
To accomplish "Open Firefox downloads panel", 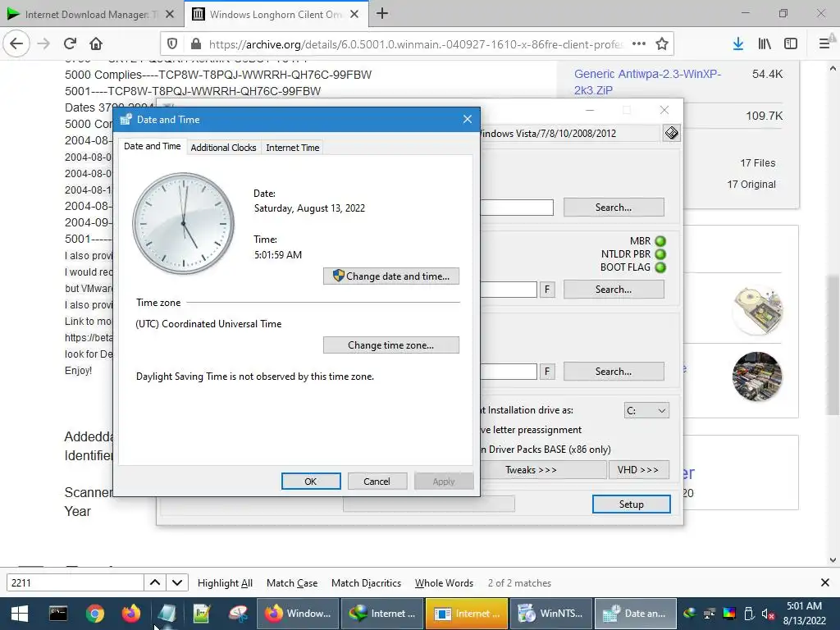I will pyautogui.click(x=738, y=44).
